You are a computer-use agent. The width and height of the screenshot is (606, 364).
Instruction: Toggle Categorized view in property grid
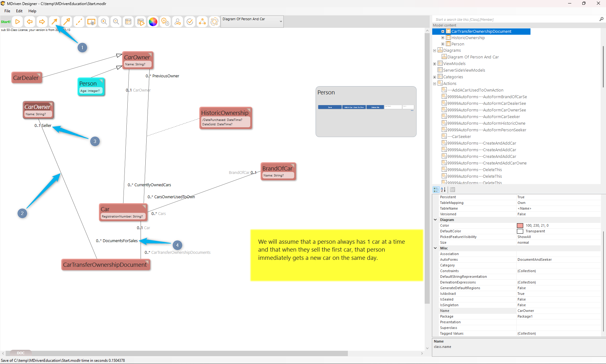436,190
